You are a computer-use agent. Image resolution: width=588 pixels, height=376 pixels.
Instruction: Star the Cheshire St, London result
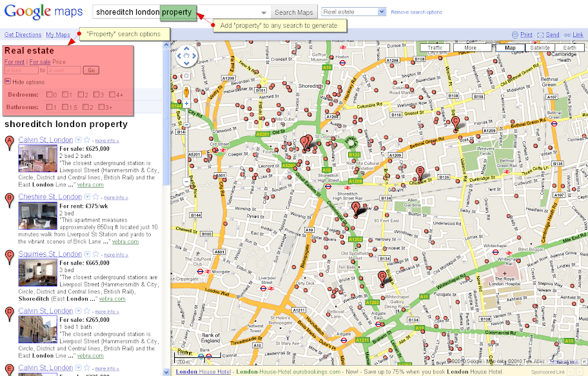[96, 197]
